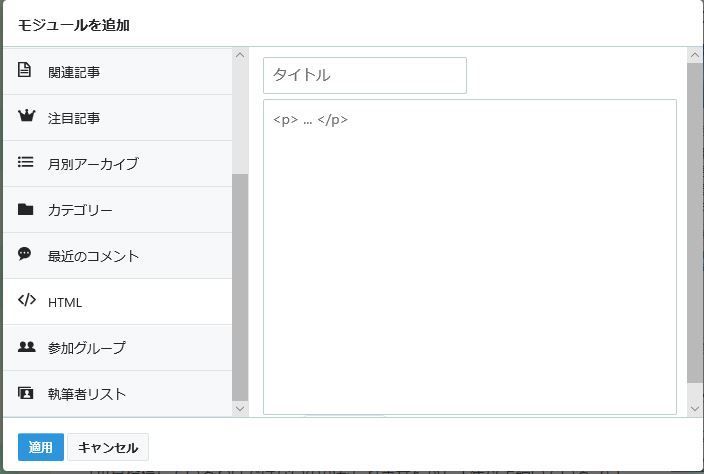The image size is (704, 474).
Task: Click the code brackets icon beside HTML
Action: (x=27, y=299)
